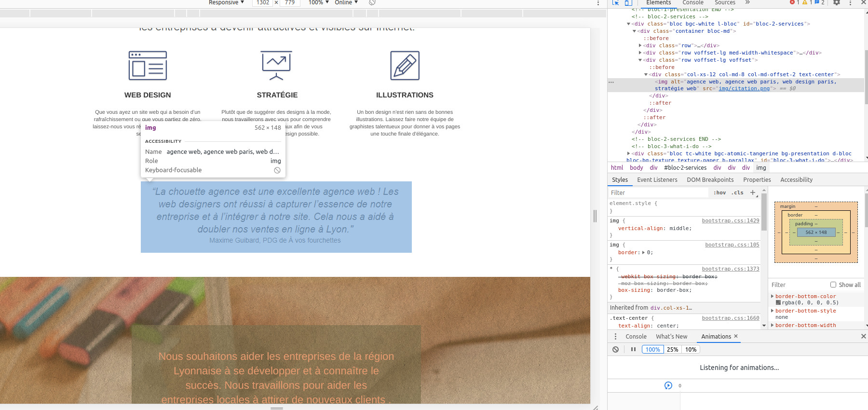Toggle the device toolbar icon
The height and width of the screenshot is (410, 868).
(628, 2)
